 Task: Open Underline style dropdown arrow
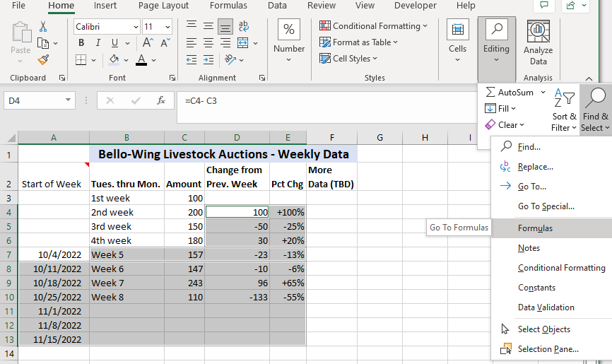pyautogui.click(x=127, y=43)
